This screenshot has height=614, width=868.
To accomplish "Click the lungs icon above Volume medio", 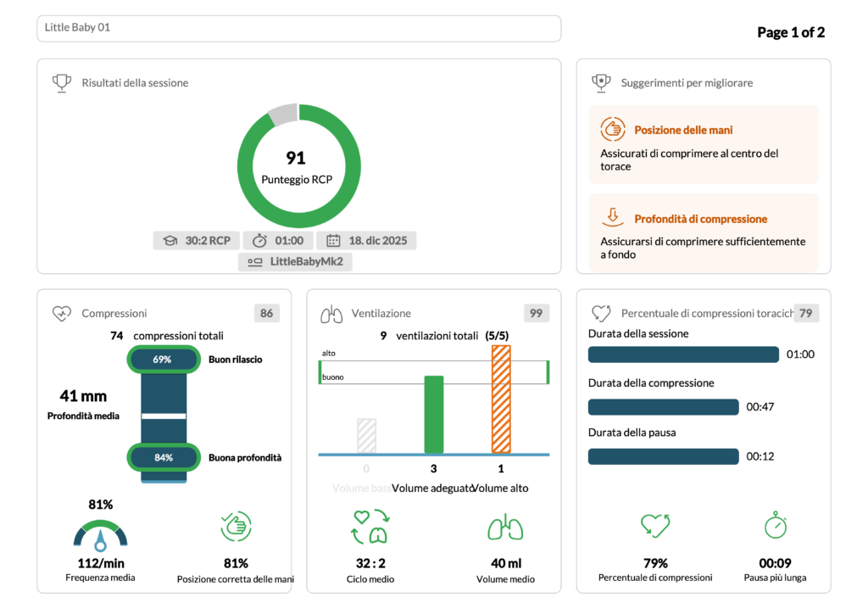I will click(x=505, y=527).
